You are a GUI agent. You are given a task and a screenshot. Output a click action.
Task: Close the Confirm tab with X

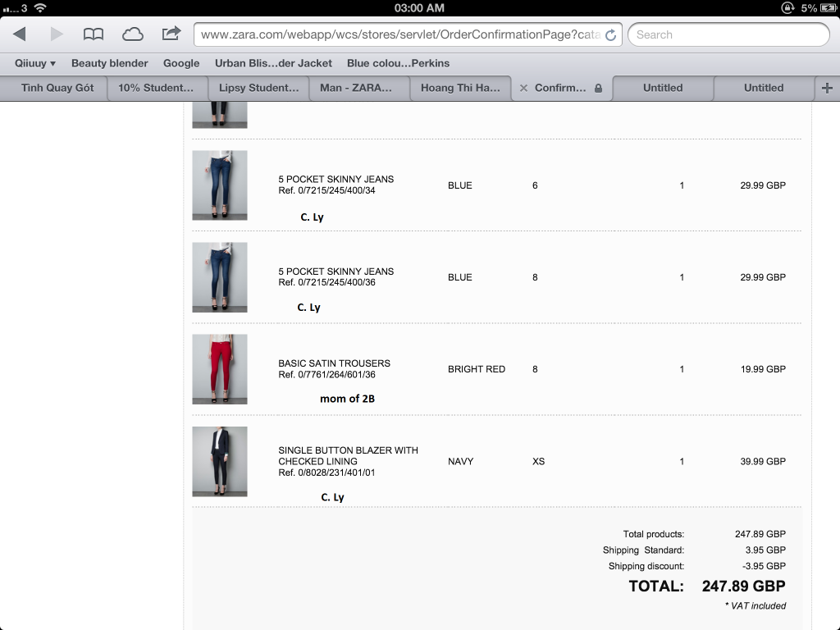pyautogui.click(x=523, y=88)
